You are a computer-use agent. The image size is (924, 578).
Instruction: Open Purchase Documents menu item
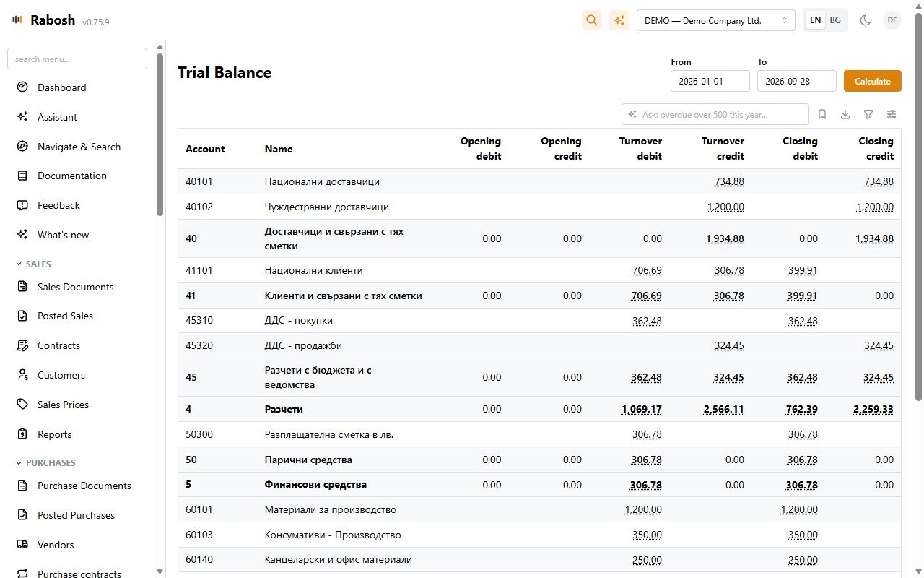tap(84, 486)
